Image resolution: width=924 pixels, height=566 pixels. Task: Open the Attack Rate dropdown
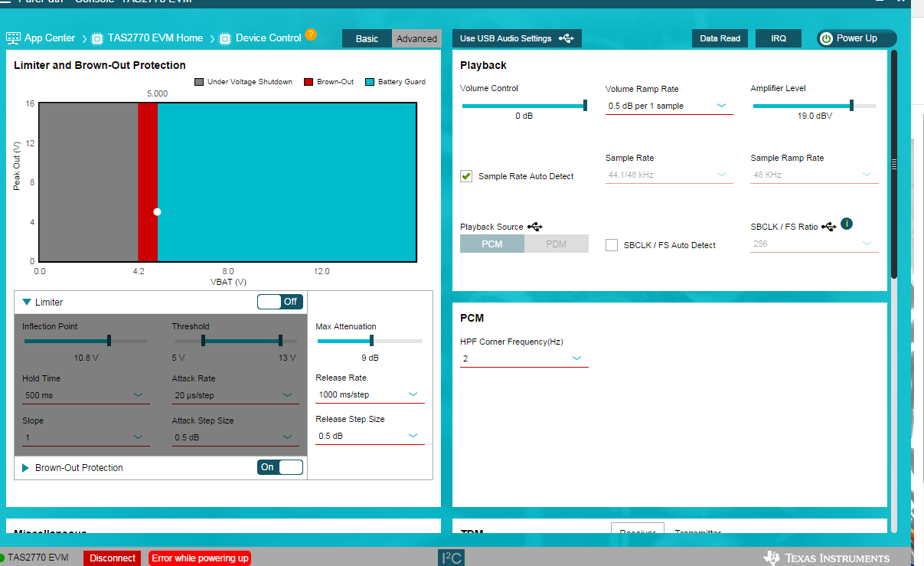[x=236, y=395]
